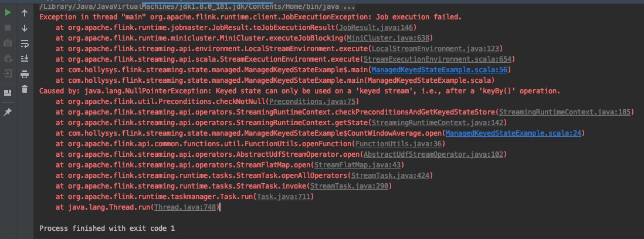Open the StreamFlatMap.java:43 link

click(357, 165)
